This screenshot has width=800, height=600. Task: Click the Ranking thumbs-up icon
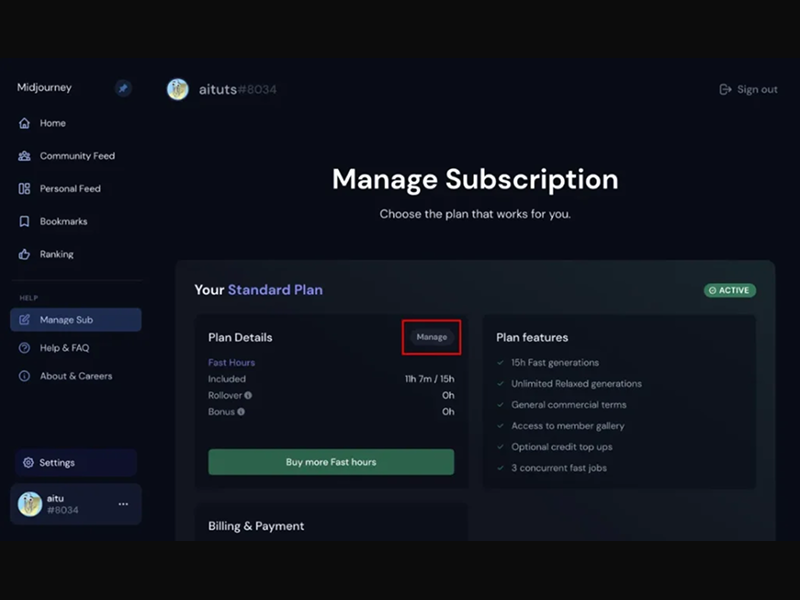[24, 254]
